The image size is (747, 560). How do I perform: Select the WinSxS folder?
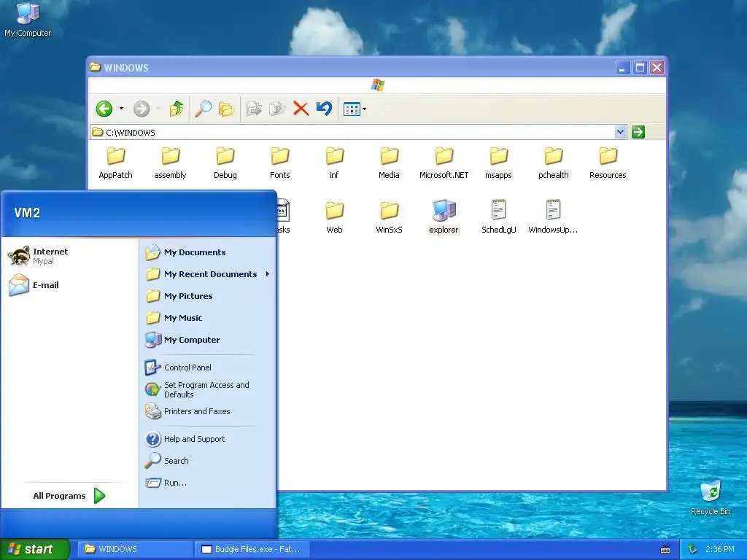click(390, 217)
